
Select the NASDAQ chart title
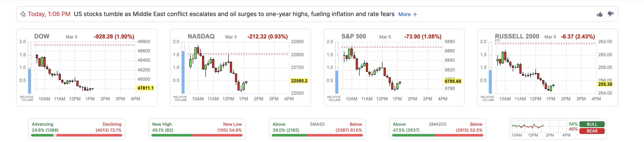(201, 36)
